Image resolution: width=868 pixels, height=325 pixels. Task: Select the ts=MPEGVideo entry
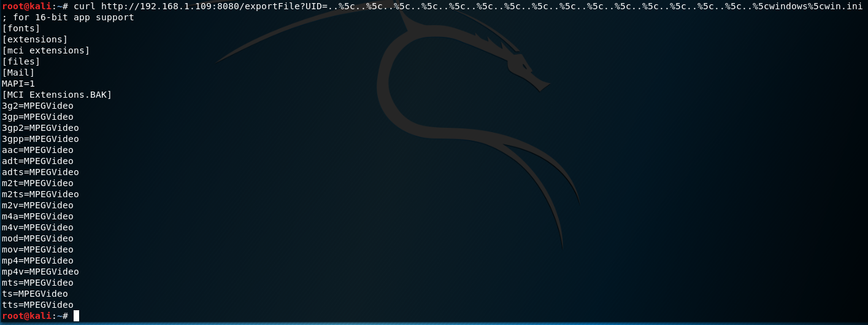tap(35, 294)
